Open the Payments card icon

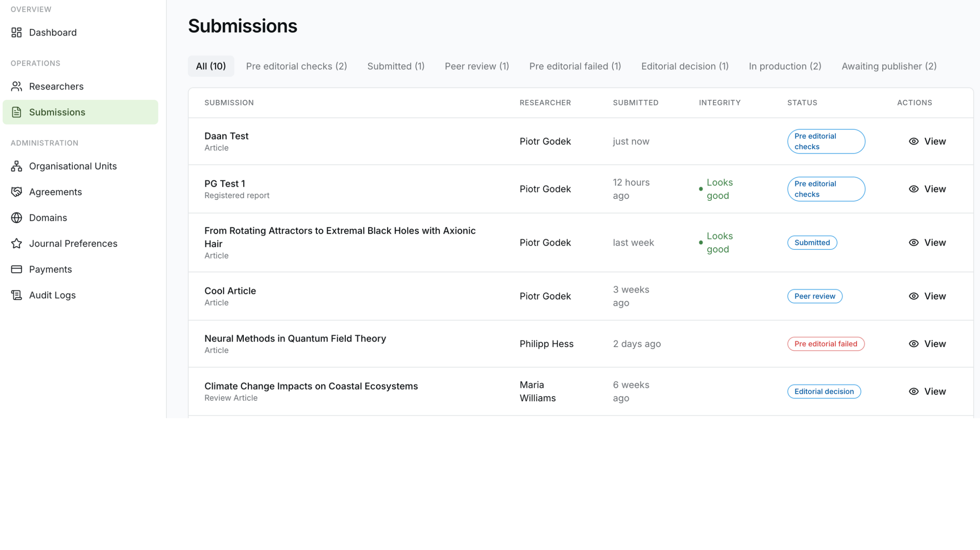pos(16,269)
